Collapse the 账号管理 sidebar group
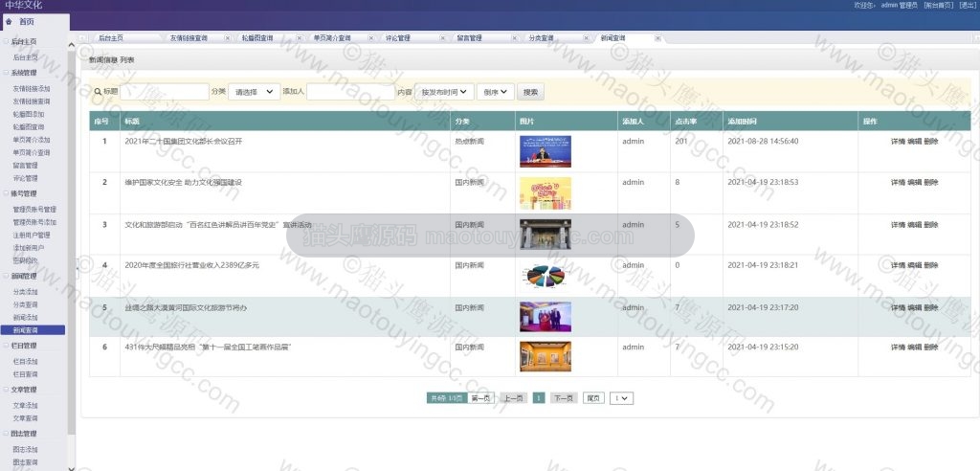This screenshot has width=980, height=471. pyautogui.click(x=6, y=194)
